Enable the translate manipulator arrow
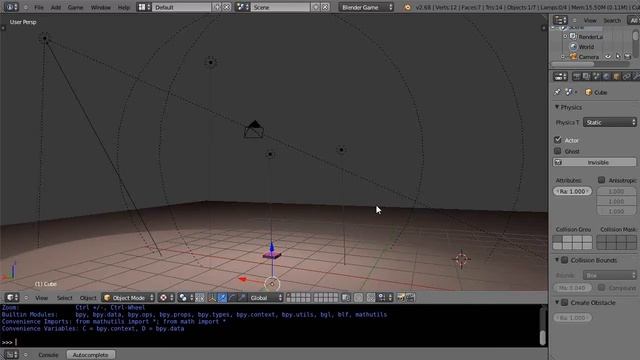Viewport: 640px width, 360px height. pos(222,298)
